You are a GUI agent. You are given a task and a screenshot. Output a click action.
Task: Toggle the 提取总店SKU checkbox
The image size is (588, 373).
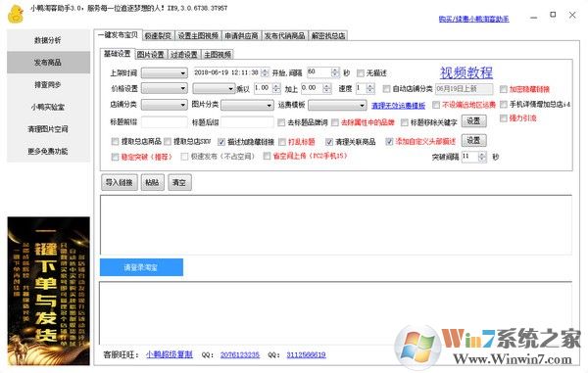point(168,142)
